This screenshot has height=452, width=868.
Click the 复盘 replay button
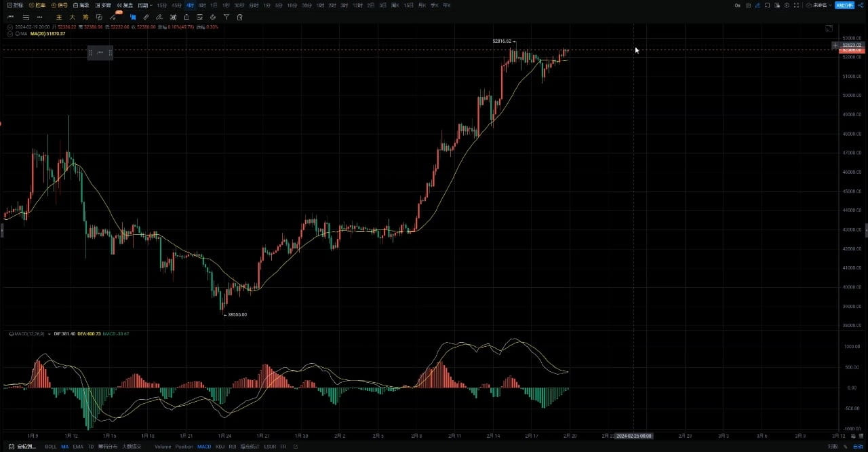click(126, 5)
